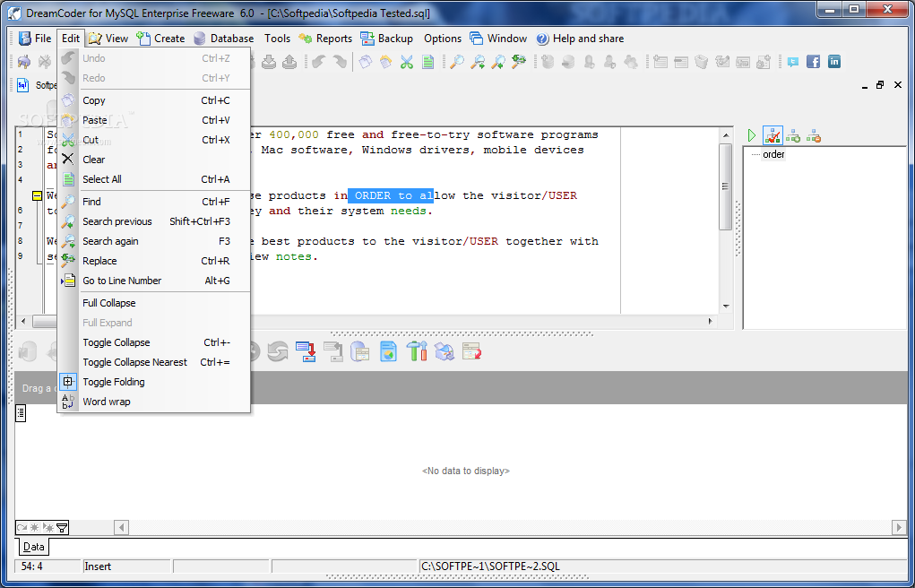Click the grid with red arrow icon
Image resolution: width=915 pixels, height=588 pixels.
tap(471, 351)
